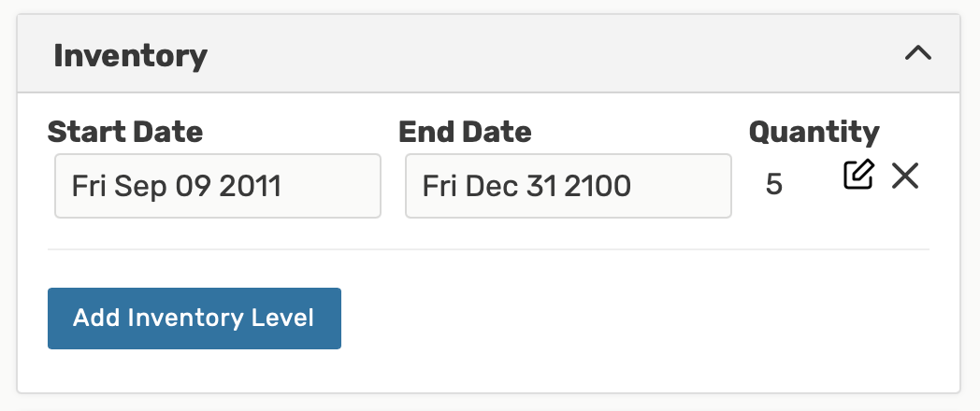The image size is (980, 411).
Task: Create a new inventory level entry
Action: [x=194, y=318]
